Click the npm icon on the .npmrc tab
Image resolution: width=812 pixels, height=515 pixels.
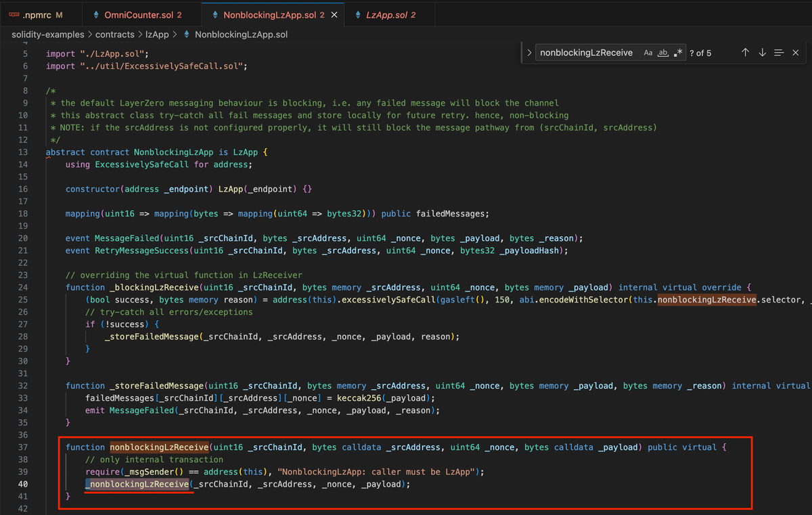14,15
